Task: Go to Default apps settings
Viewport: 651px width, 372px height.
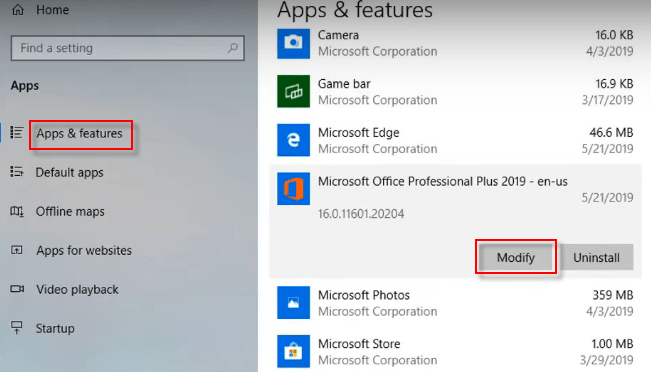Action: (69, 172)
